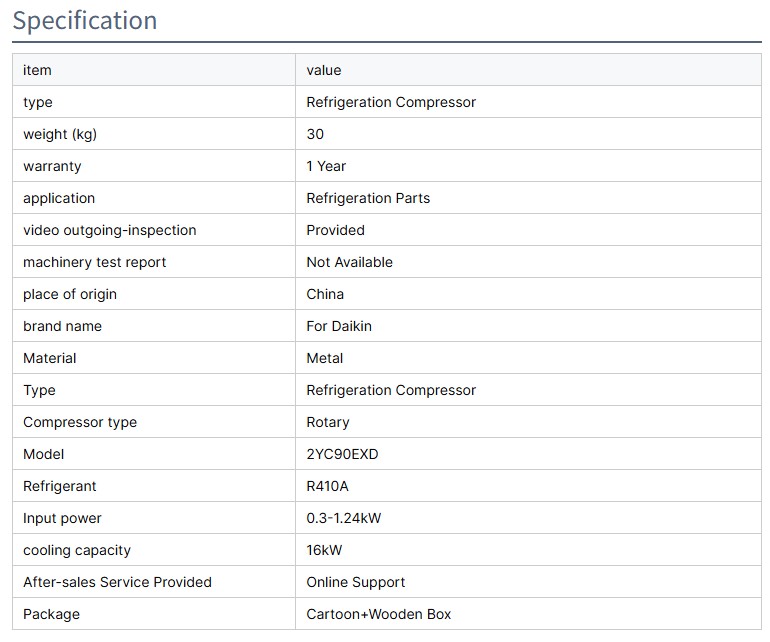Click the 'R410A' refrigerant value

tap(327, 486)
